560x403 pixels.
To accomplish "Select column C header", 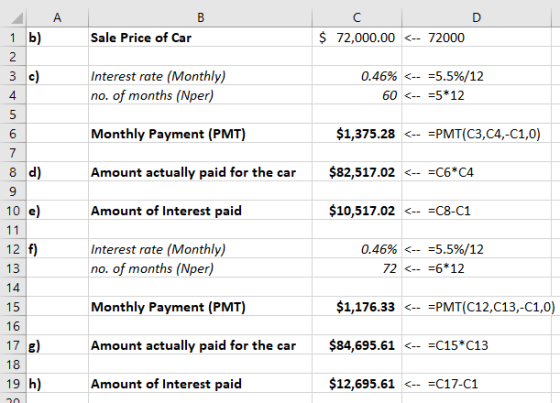I will click(357, 18).
